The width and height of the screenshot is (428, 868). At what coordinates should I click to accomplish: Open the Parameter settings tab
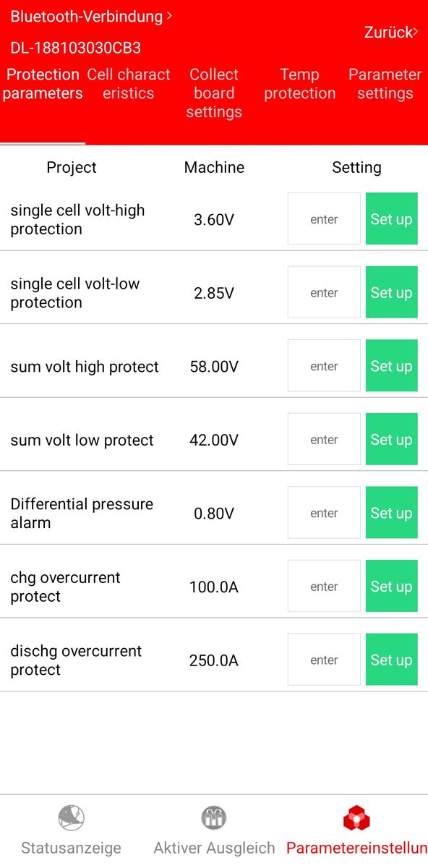[385, 84]
